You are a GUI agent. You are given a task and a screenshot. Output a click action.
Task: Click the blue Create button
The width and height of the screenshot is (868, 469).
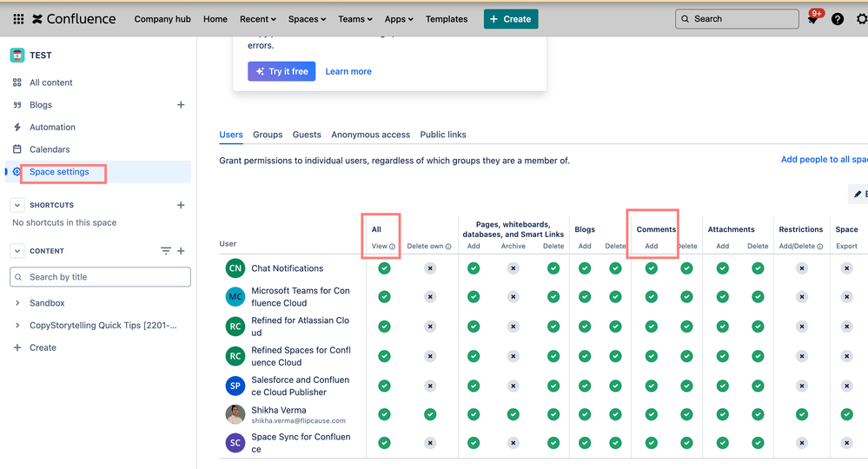point(511,19)
